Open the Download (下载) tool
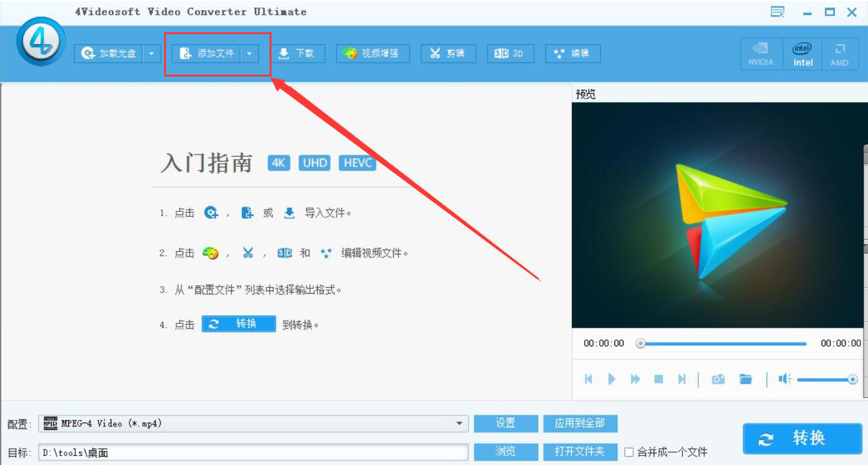868x465 pixels. (297, 53)
